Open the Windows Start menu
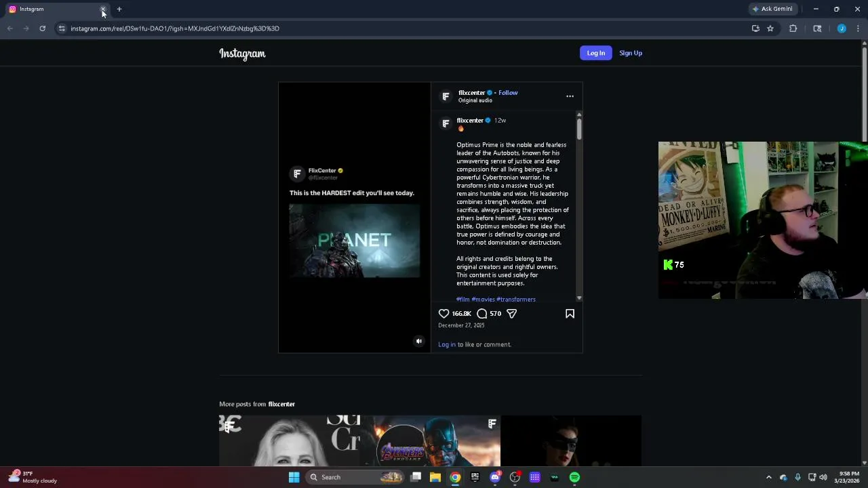The image size is (868, 488). tap(294, 477)
